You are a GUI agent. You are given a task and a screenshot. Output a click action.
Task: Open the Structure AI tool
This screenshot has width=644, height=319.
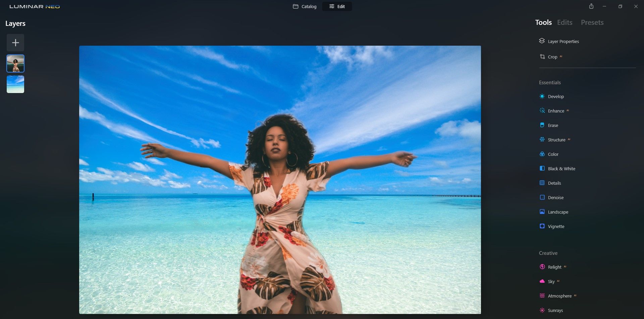point(554,140)
